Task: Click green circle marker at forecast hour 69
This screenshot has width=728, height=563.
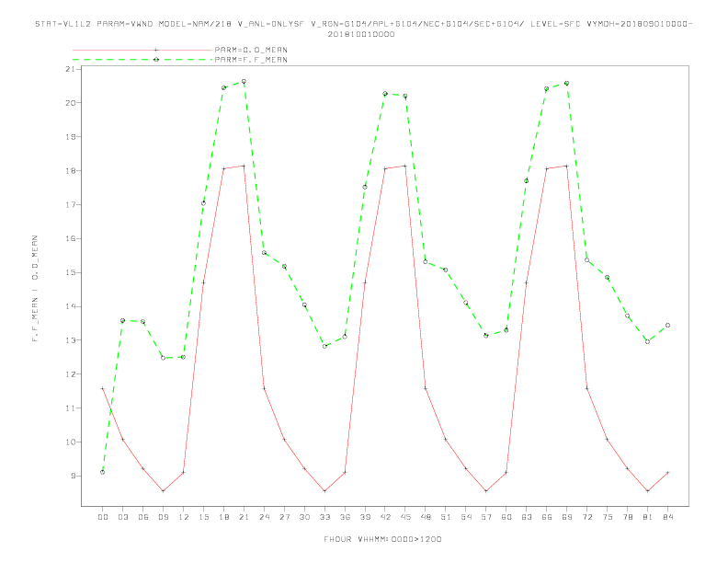Action: 567,83
